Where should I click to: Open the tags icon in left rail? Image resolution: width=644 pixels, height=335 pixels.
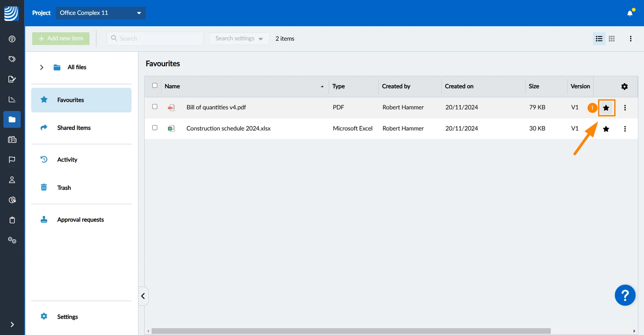(12, 59)
